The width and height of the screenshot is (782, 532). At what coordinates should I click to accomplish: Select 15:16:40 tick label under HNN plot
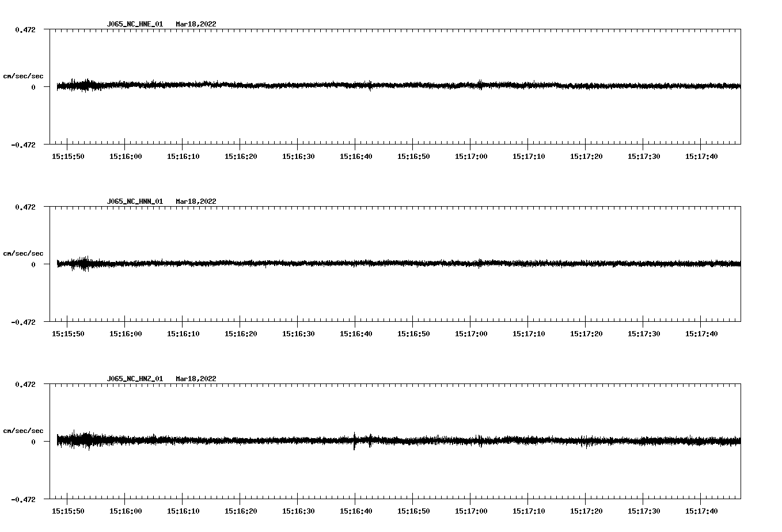click(356, 334)
